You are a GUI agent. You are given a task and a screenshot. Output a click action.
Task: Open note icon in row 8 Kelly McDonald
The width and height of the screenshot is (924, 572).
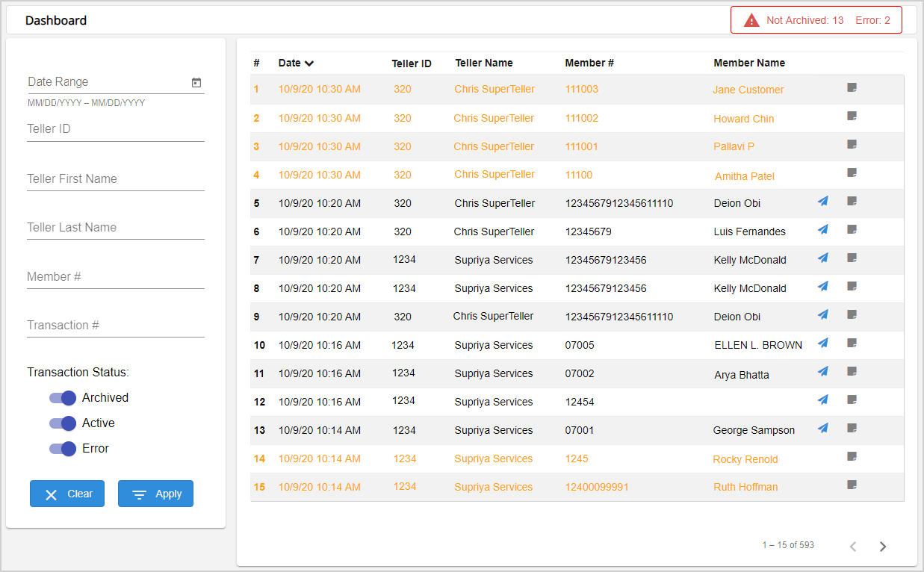[852, 287]
